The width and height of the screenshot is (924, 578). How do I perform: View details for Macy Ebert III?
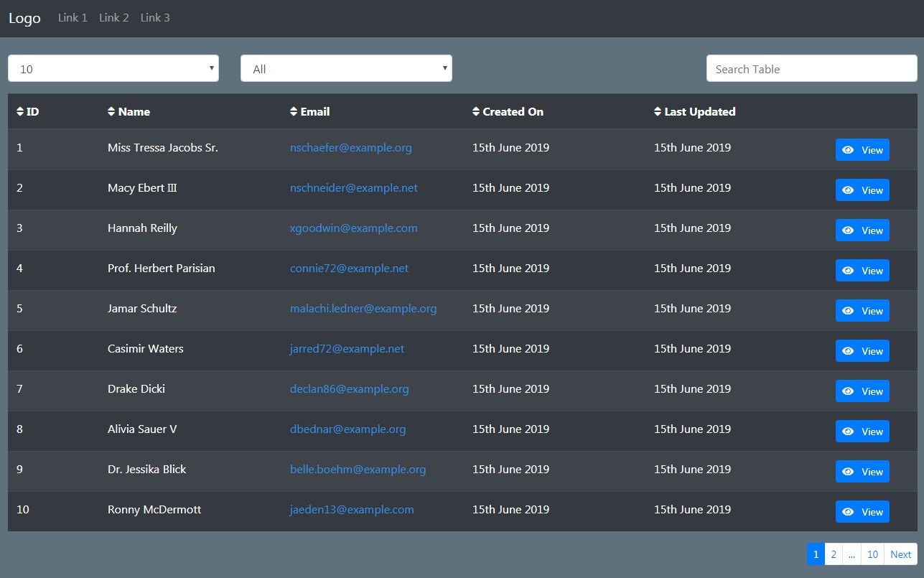coord(862,190)
